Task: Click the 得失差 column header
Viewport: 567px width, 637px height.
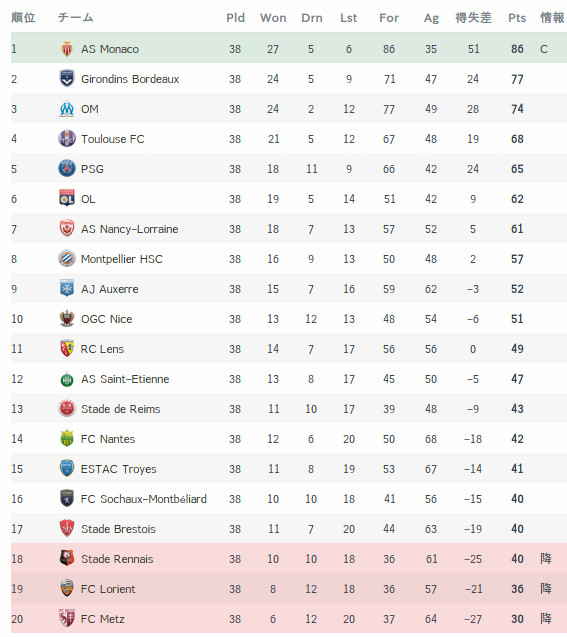Action: 473,17
